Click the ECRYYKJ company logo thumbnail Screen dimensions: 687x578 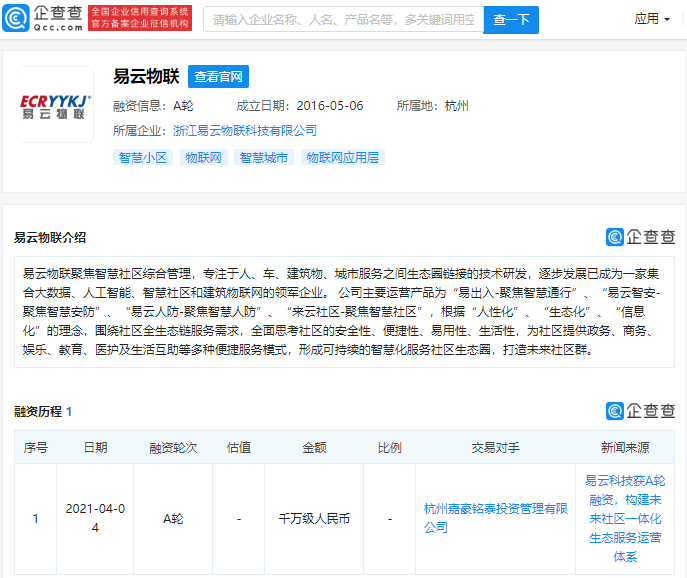click(56, 104)
